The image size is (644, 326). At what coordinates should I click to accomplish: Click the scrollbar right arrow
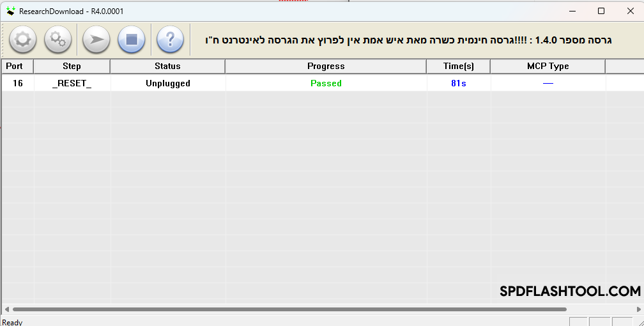tap(638, 309)
